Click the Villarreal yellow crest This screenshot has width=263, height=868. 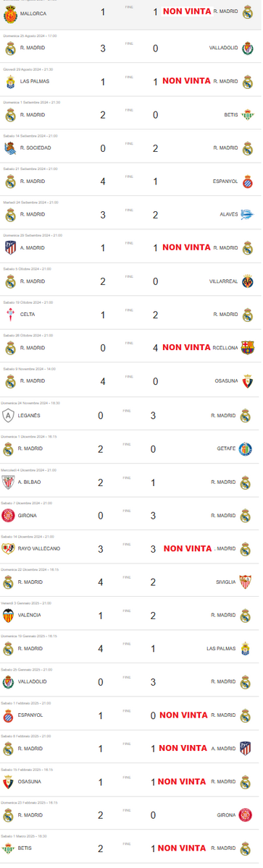coord(247,281)
